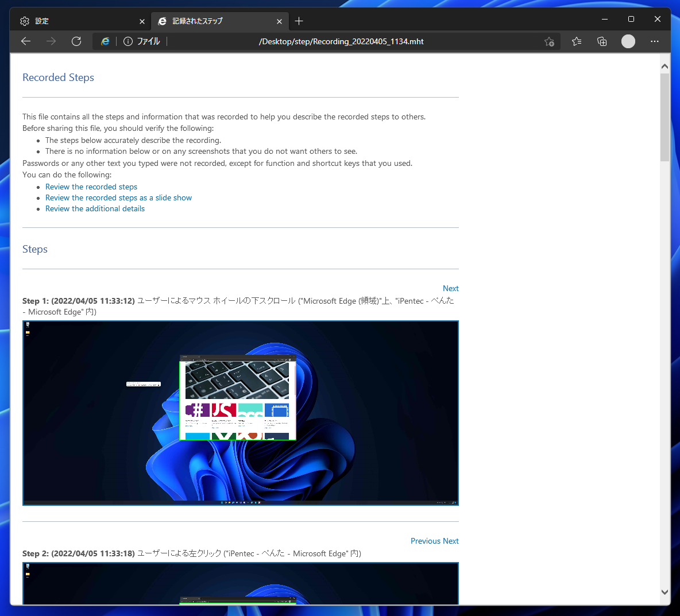Open the Favorites list

point(577,41)
